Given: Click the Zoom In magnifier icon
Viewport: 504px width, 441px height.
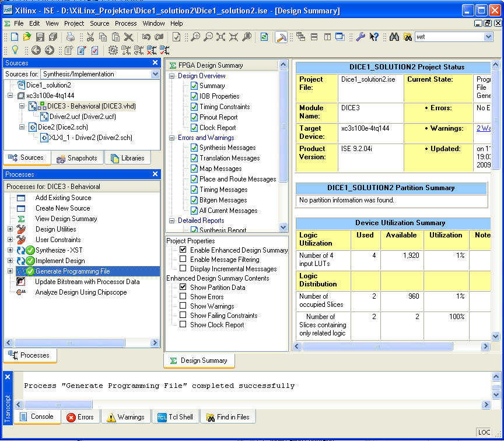Looking at the screenshot, I should pyautogui.click(x=195, y=37).
